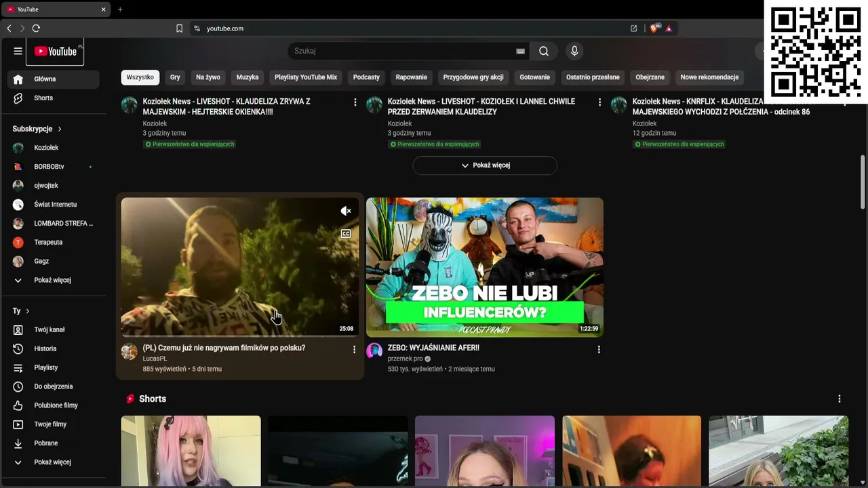Open Shorts in the left sidebar

click(x=54, y=98)
